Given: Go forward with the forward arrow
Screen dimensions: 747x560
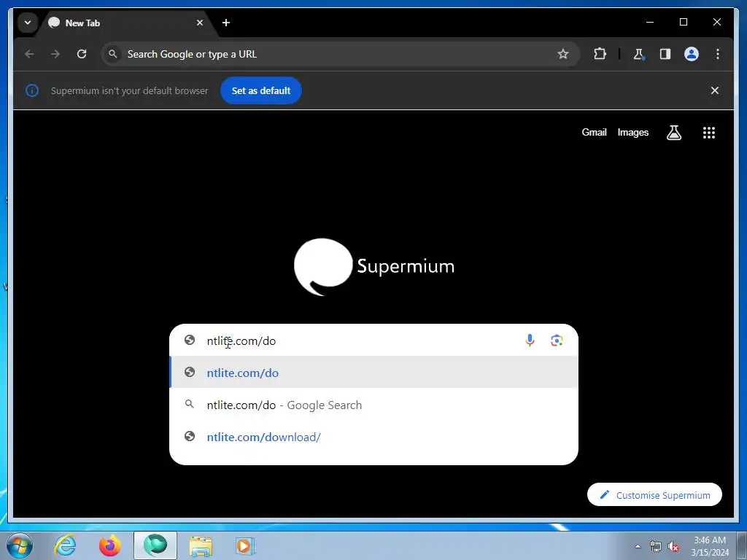Looking at the screenshot, I should click(55, 54).
